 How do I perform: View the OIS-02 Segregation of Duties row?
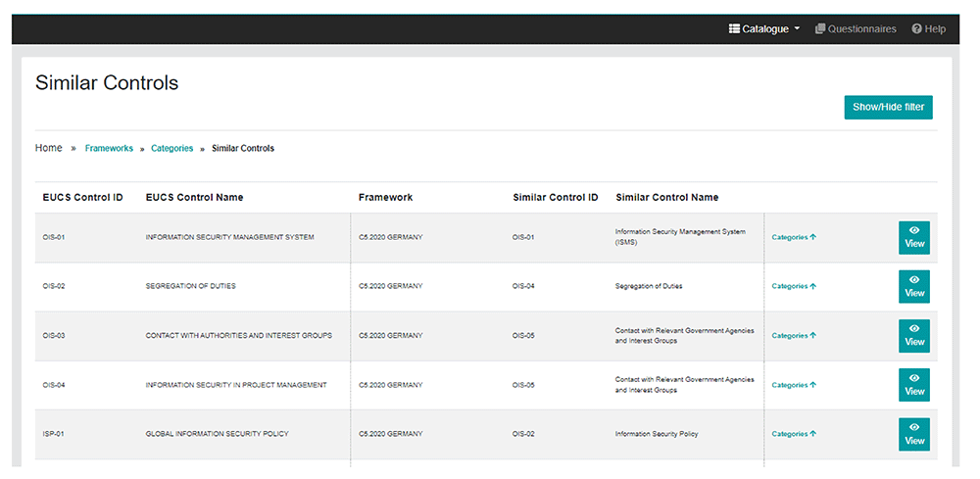[913, 287]
